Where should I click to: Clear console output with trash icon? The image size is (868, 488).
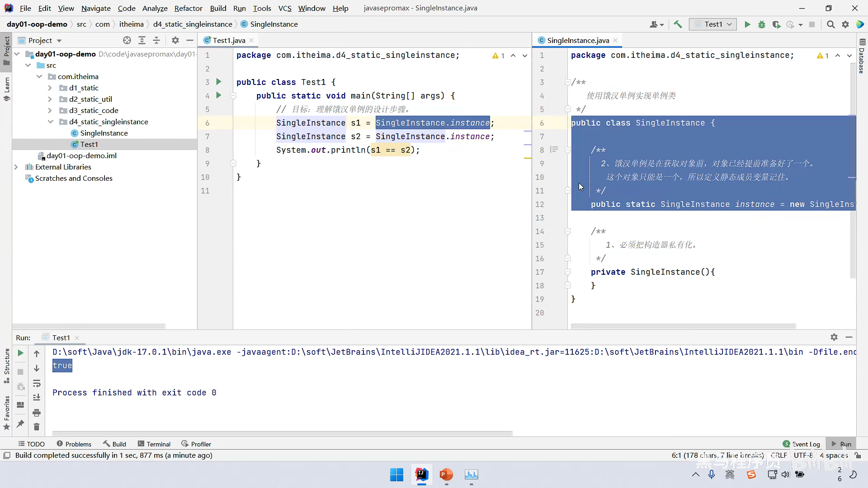click(x=37, y=427)
